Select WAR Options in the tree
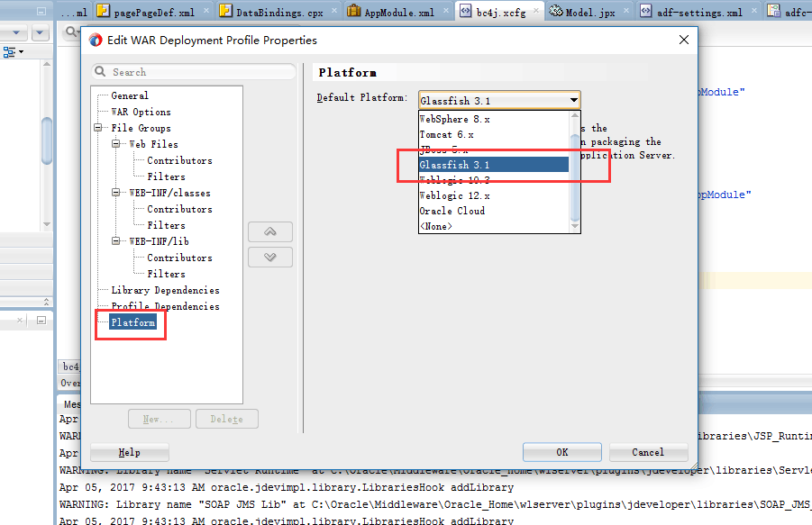Image resolution: width=812 pixels, height=525 pixels. (141, 112)
